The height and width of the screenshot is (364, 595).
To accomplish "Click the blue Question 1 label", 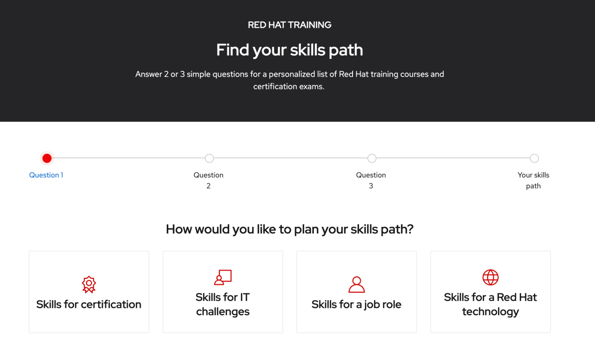I will click(46, 175).
